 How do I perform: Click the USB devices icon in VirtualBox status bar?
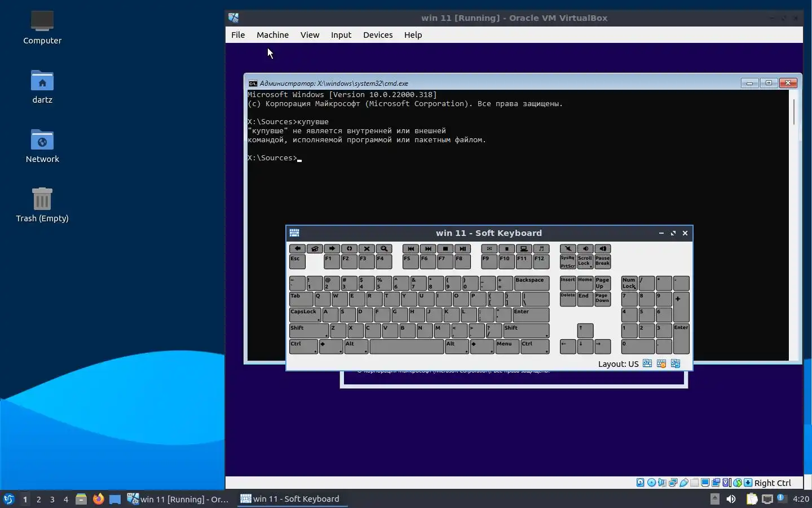[x=683, y=483]
